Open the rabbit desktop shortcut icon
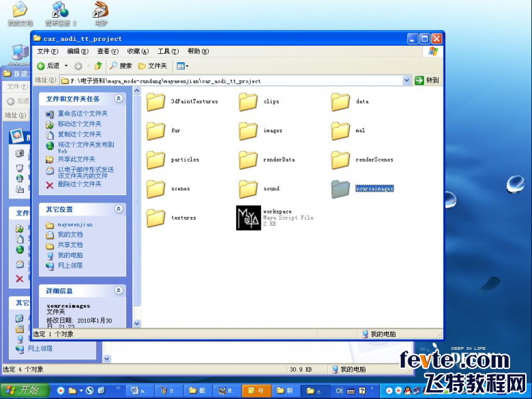The height and width of the screenshot is (399, 532). (x=100, y=14)
